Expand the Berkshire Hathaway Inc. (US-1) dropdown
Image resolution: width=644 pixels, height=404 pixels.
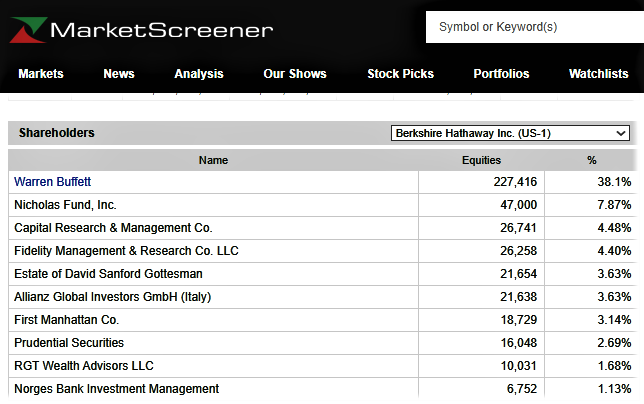coord(510,133)
